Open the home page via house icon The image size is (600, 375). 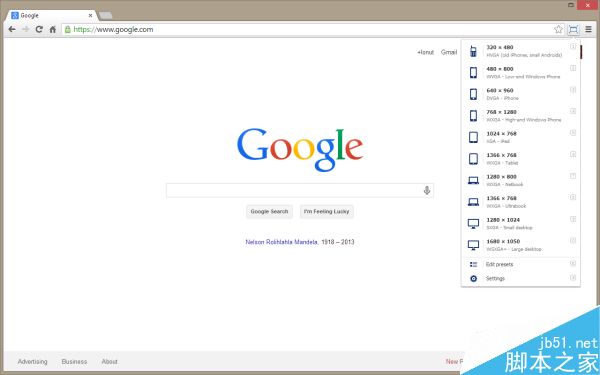tap(53, 29)
